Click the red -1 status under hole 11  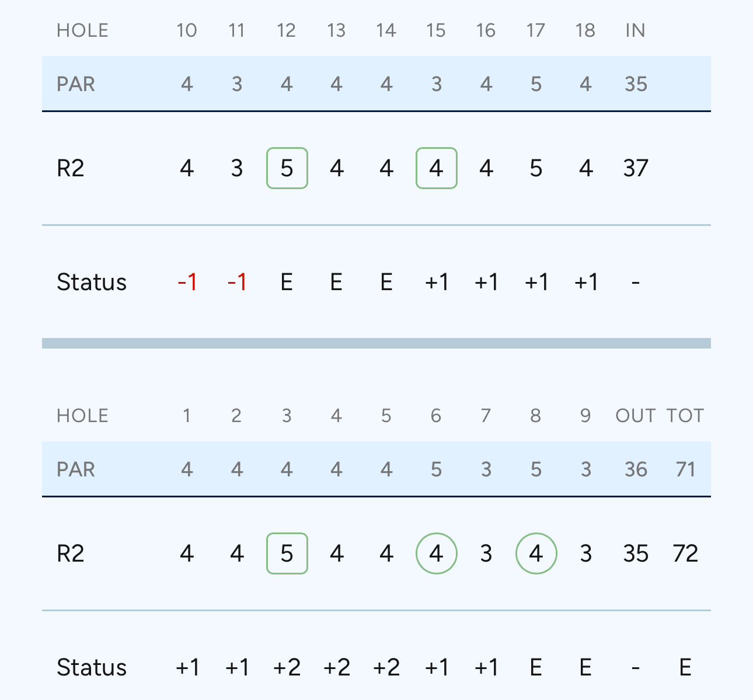click(236, 283)
